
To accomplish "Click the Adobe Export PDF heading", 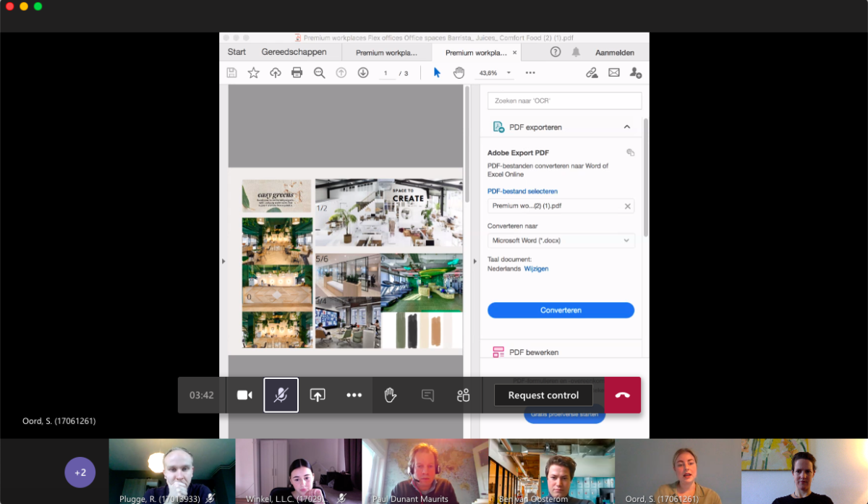I will (518, 153).
